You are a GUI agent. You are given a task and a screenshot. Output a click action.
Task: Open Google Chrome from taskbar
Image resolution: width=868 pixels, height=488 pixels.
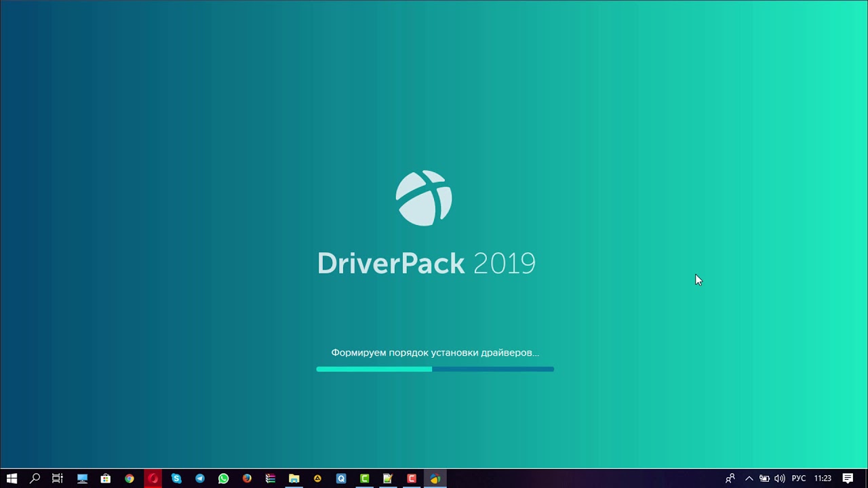click(130, 479)
